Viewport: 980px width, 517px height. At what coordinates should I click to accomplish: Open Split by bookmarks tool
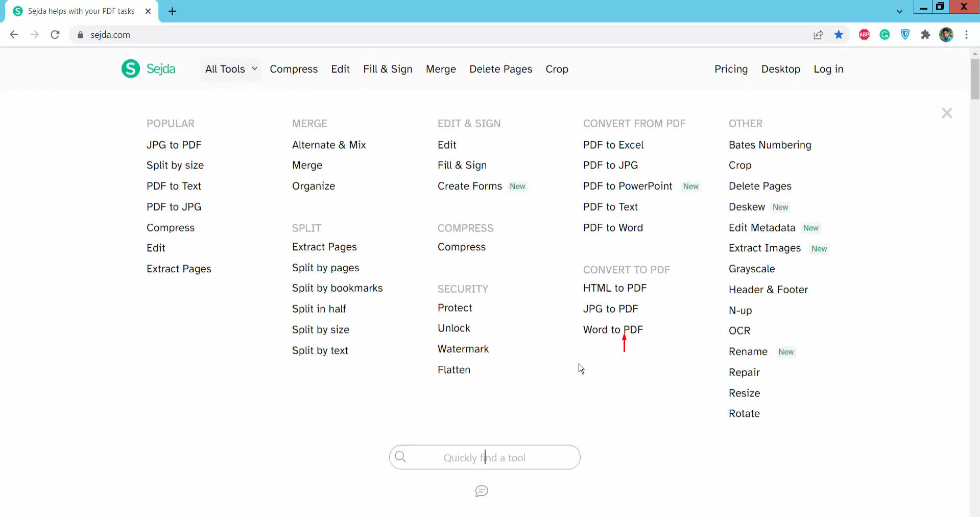(337, 288)
